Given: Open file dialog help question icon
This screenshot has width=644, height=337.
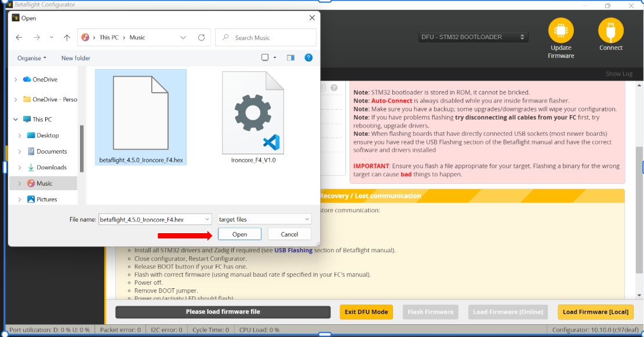Looking at the screenshot, I should click(x=308, y=58).
